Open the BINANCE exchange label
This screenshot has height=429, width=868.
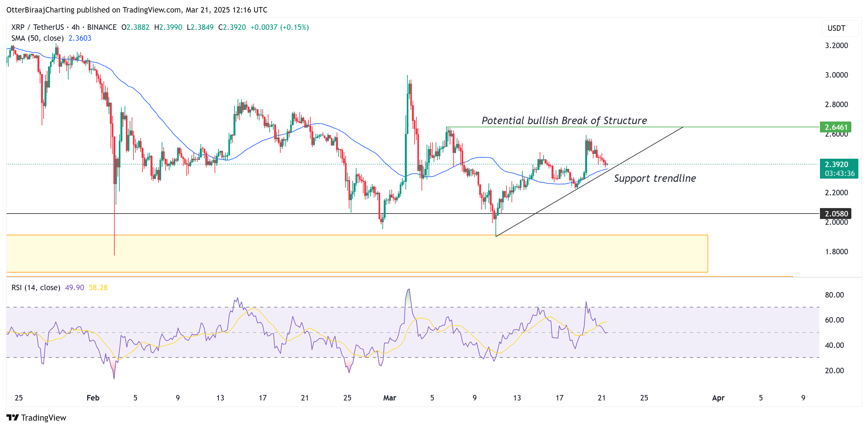point(102,28)
